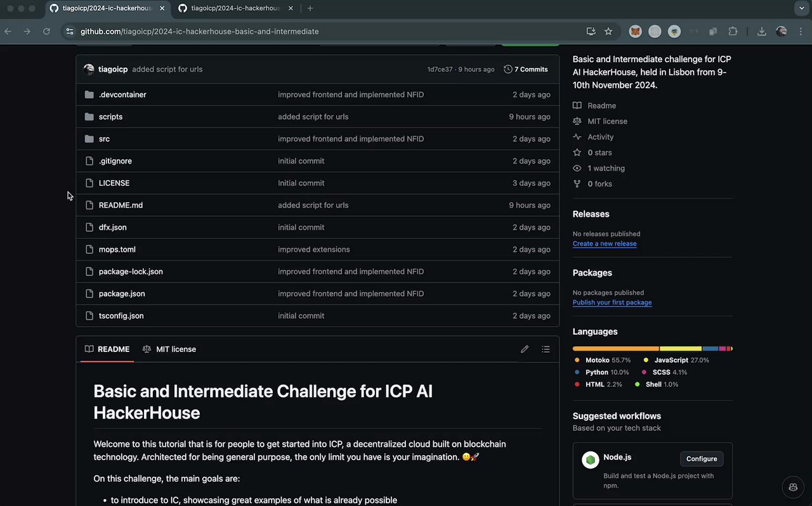Open latest commit message added script for urls

tap(167, 69)
